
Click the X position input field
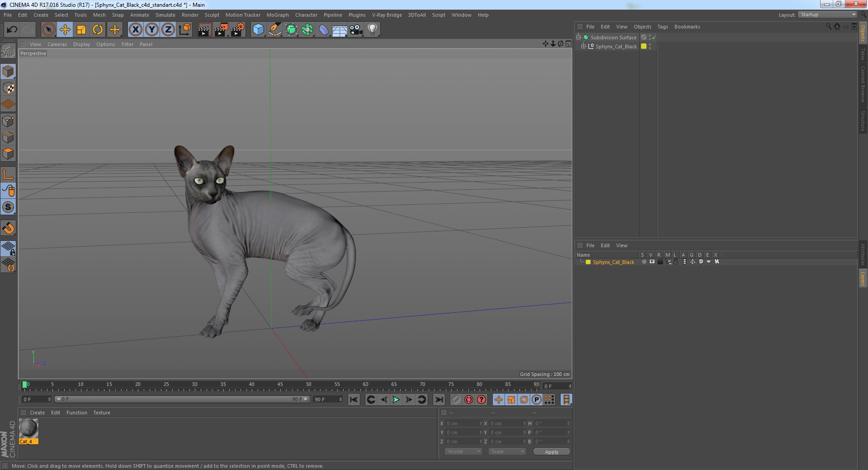pos(464,423)
